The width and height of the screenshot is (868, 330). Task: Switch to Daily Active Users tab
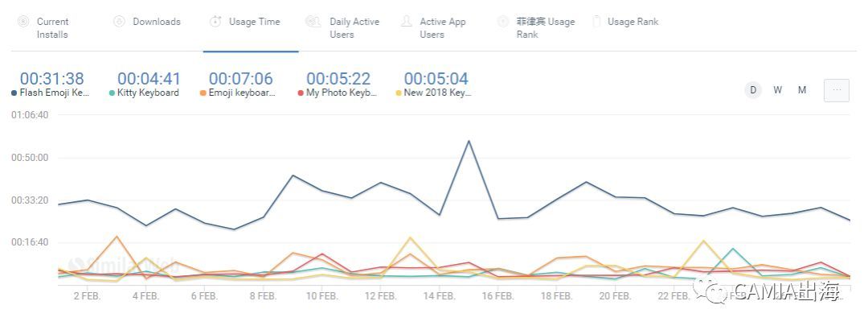coord(354,28)
